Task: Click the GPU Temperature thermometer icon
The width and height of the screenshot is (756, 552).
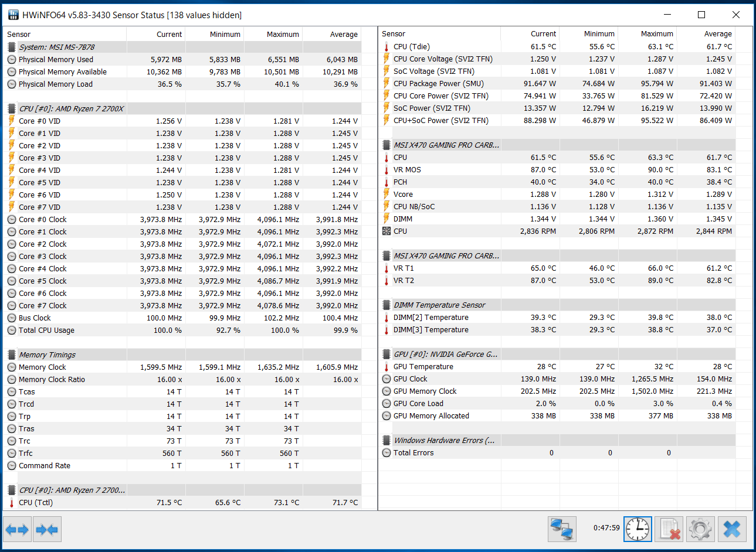Action: [387, 367]
